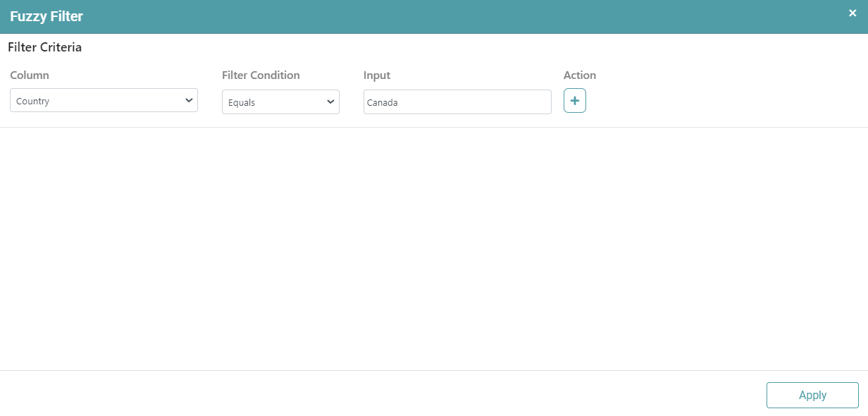Image resolution: width=868 pixels, height=416 pixels.
Task: Open the Filter Condition dropdown showing Equals
Action: pyautogui.click(x=280, y=102)
